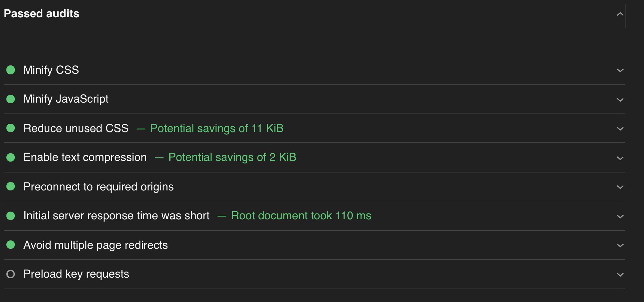Click Root document took 110 ms text
Viewport: 644px width, 302px height.
point(301,215)
